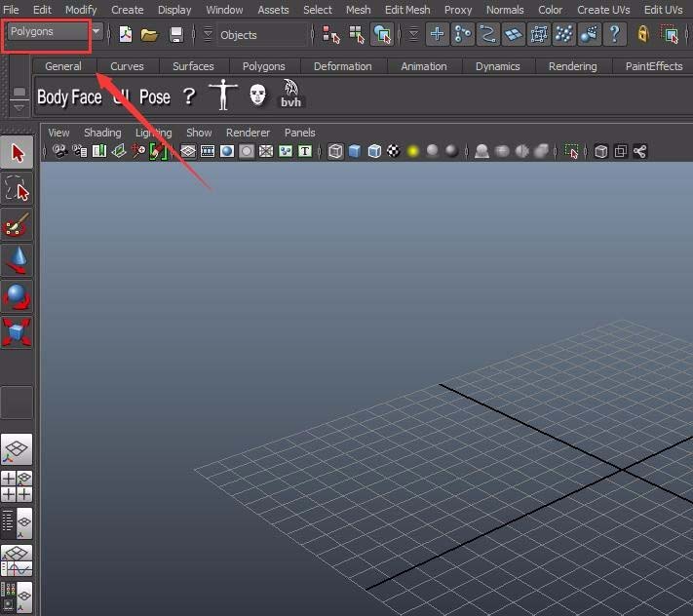Toggle the resolution gate icon

[x=227, y=151]
